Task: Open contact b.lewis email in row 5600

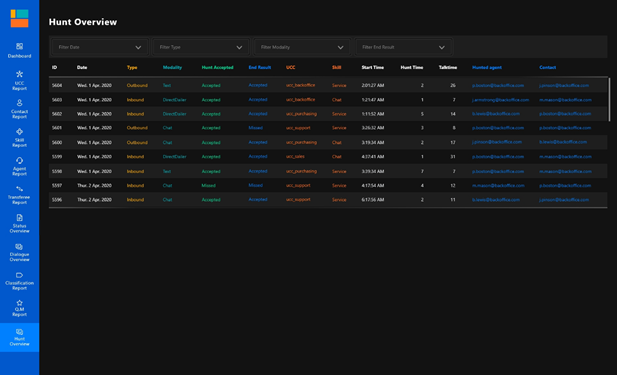Action: pyautogui.click(x=563, y=142)
